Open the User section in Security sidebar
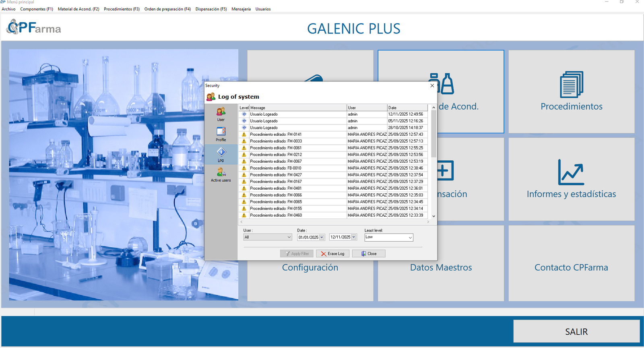This screenshot has height=348, width=644. 221,114
